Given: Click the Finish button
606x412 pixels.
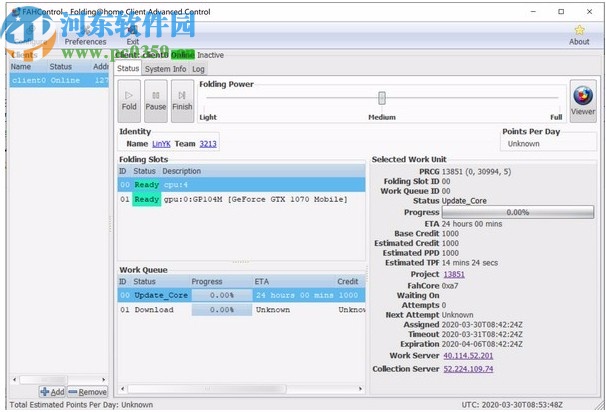Looking at the screenshot, I should 182,101.
